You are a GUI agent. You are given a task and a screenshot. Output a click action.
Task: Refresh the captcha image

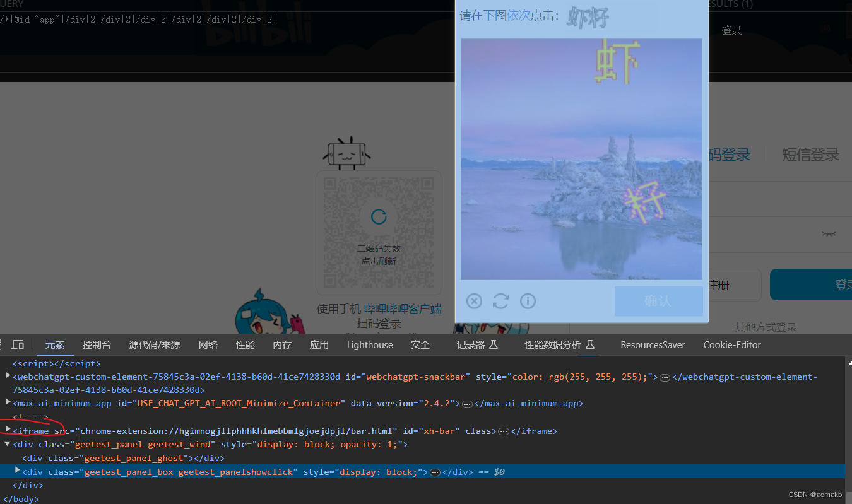click(x=500, y=301)
